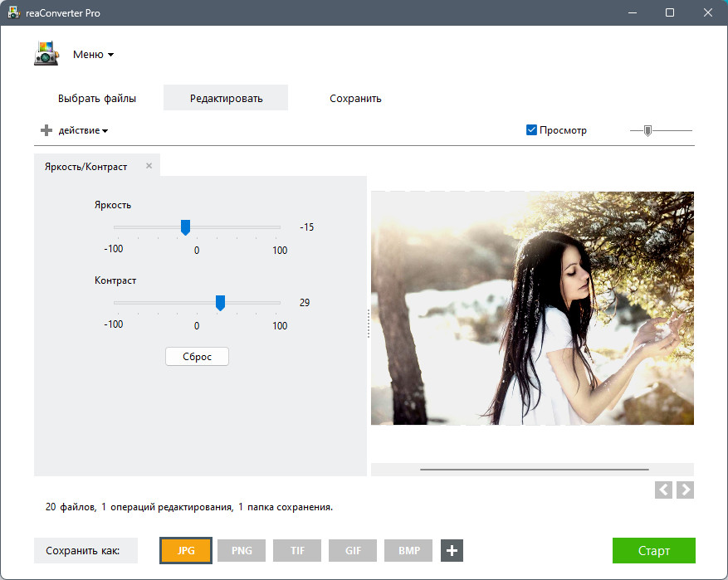Open the Меню dropdown
Image resolution: width=728 pixels, height=580 pixels.
[93, 54]
